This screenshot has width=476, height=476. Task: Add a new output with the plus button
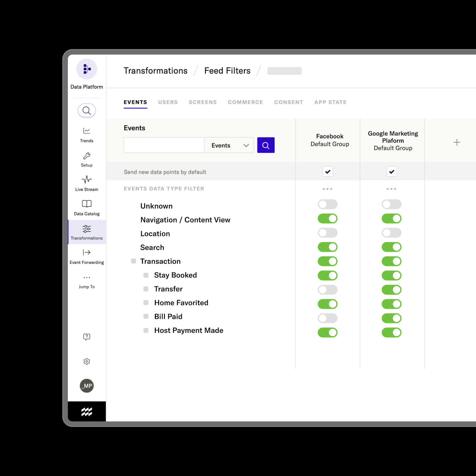457,142
